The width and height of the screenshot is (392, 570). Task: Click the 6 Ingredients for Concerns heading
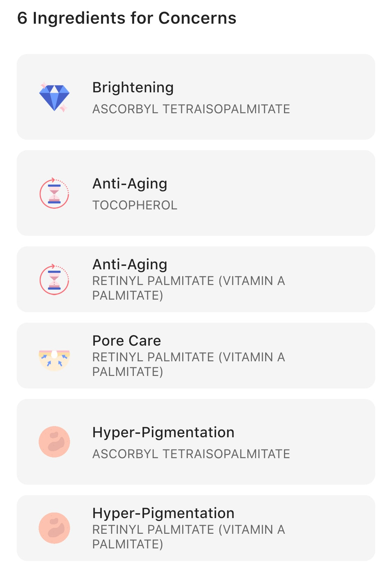pos(127,18)
